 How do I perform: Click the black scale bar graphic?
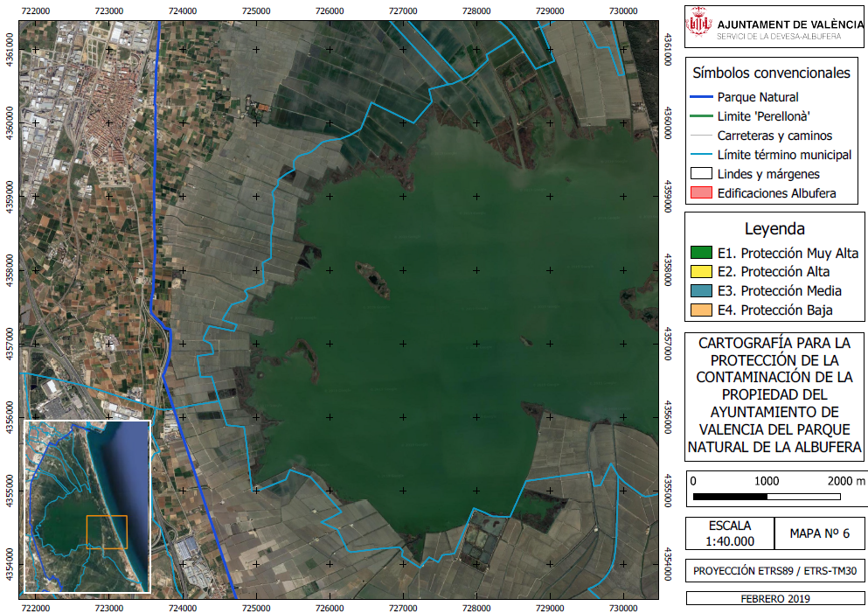pyautogui.click(x=766, y=497)
